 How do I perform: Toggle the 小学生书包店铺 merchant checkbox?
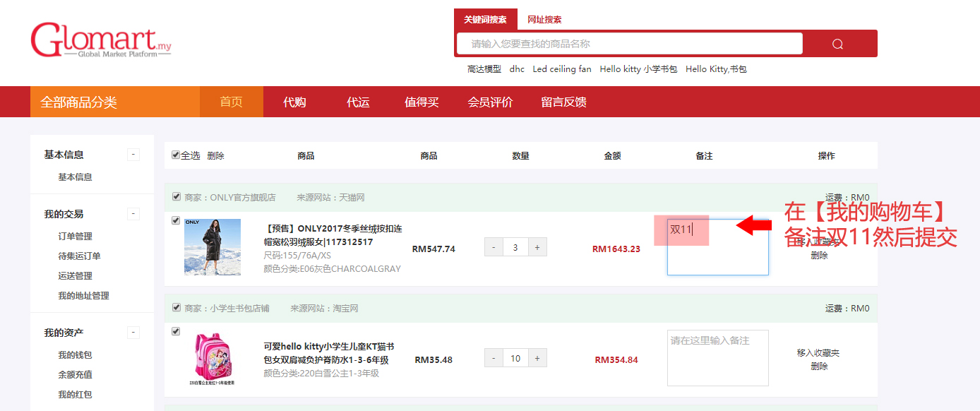point(176,308)
